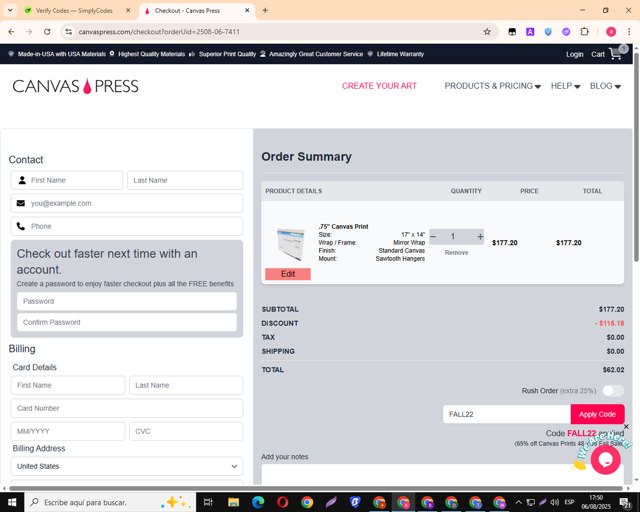This screenshot has width=640, height=512.
Task: Click the browser address bar URL
Action: tap(159, 31)
